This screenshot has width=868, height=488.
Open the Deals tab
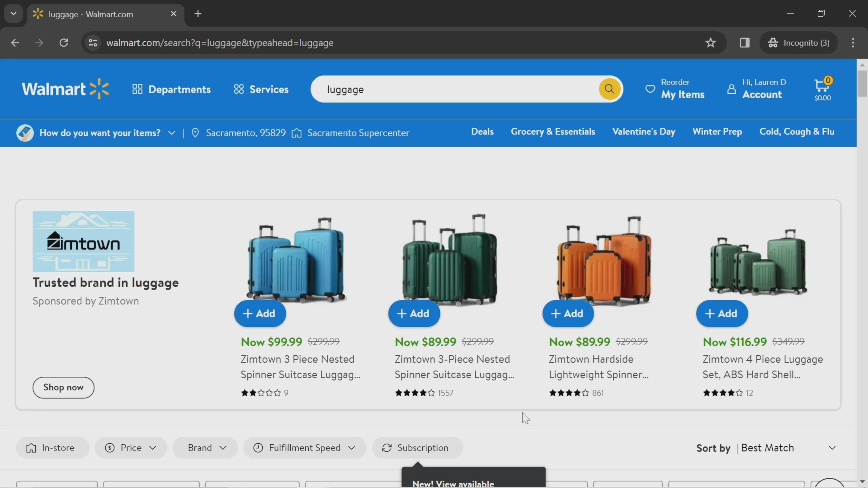tap(482, 131)
